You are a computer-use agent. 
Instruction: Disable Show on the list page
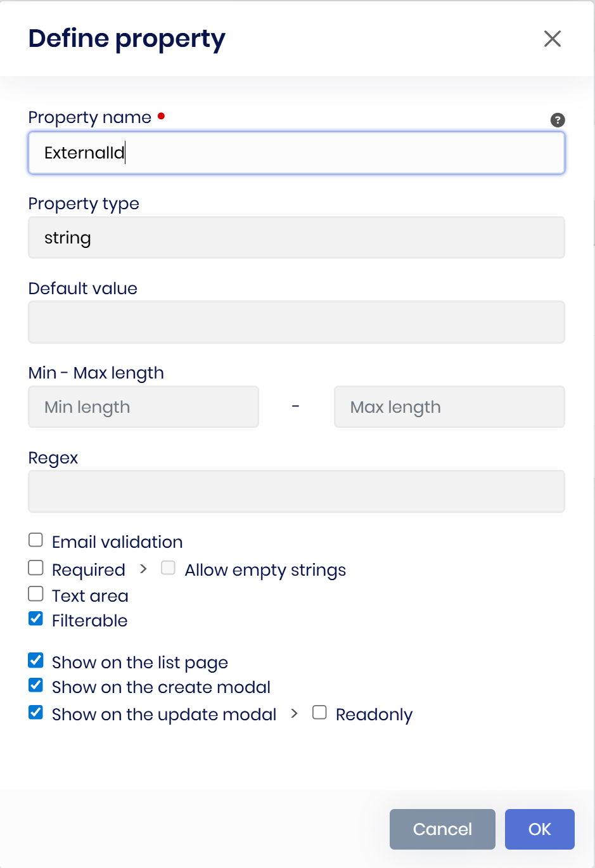(x=36, y=661)
